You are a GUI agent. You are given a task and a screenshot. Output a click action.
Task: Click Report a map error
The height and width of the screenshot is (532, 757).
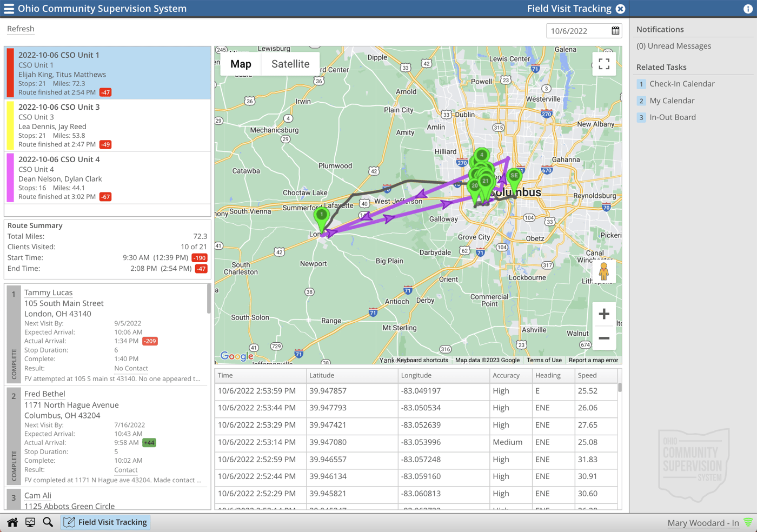(593, 360)
